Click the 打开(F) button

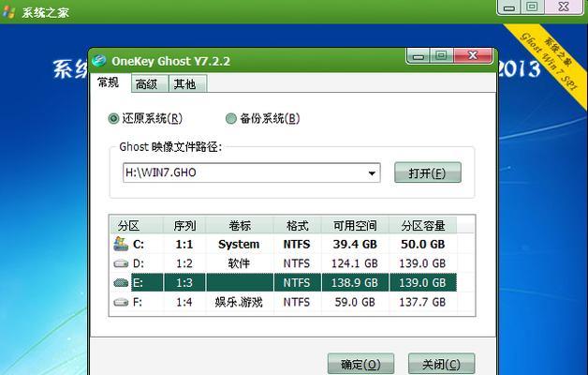coord(428,172)
